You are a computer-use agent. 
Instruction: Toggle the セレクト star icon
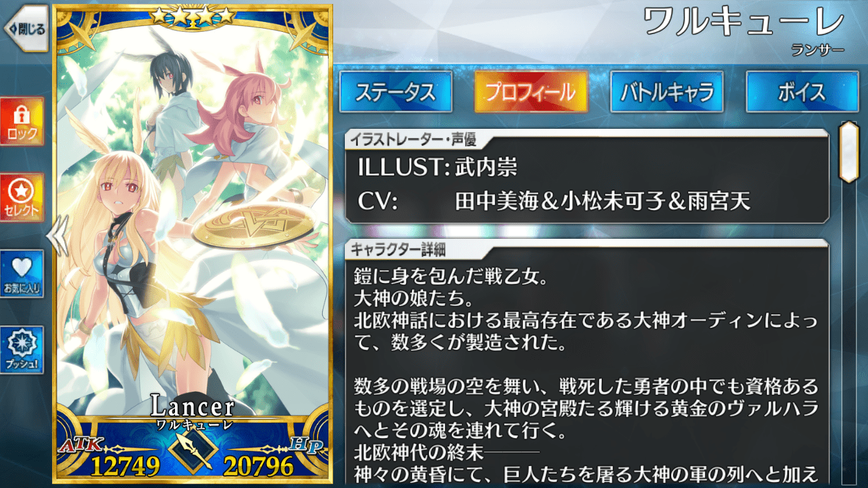pos(22,197)
